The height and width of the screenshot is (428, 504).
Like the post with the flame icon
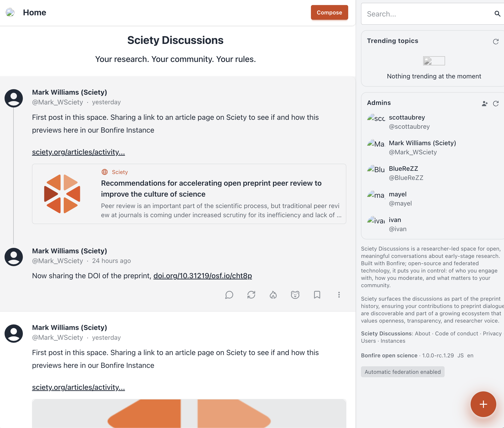[273, 295]
